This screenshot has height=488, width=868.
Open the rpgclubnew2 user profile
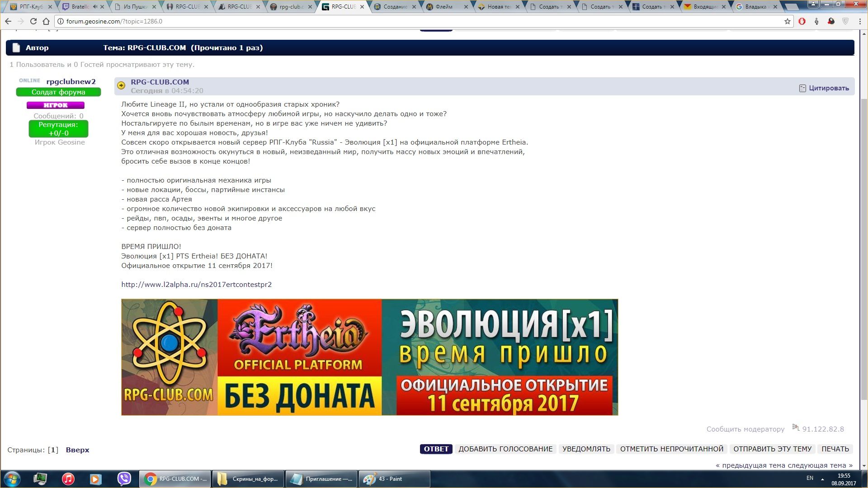coord(71,81)
